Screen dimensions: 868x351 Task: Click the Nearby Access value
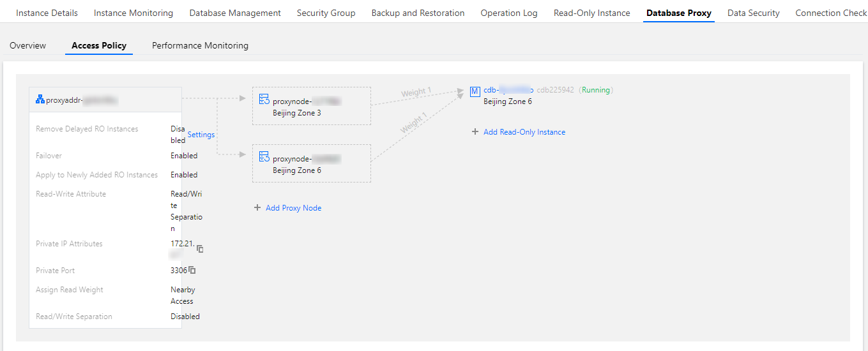[x=183, y=295]
